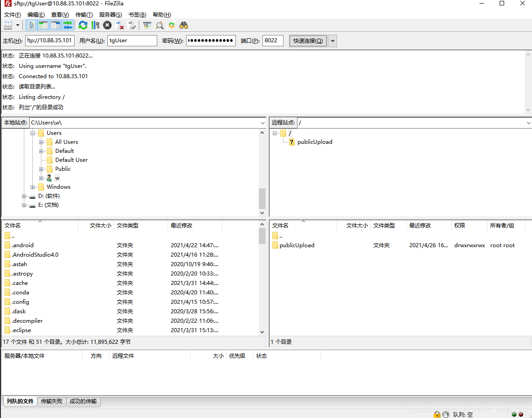
Task: Open directory listing filters icon
Action: [x=147, y=25]
